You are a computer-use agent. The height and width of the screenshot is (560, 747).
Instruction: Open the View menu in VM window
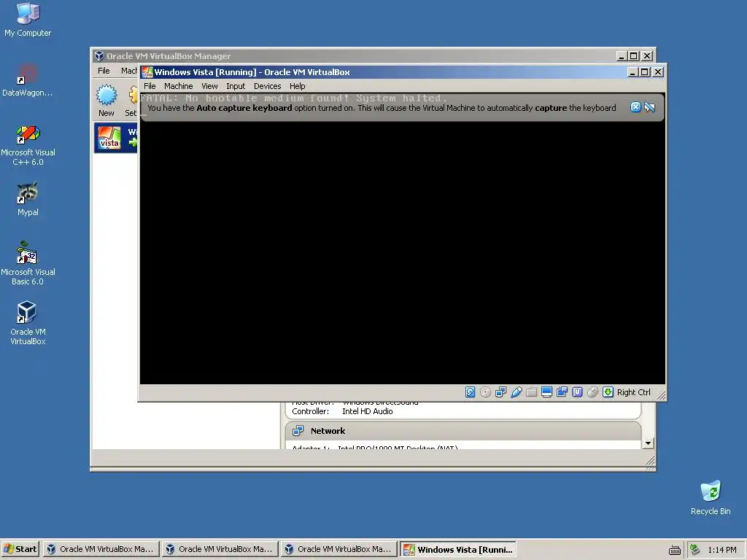209,86
